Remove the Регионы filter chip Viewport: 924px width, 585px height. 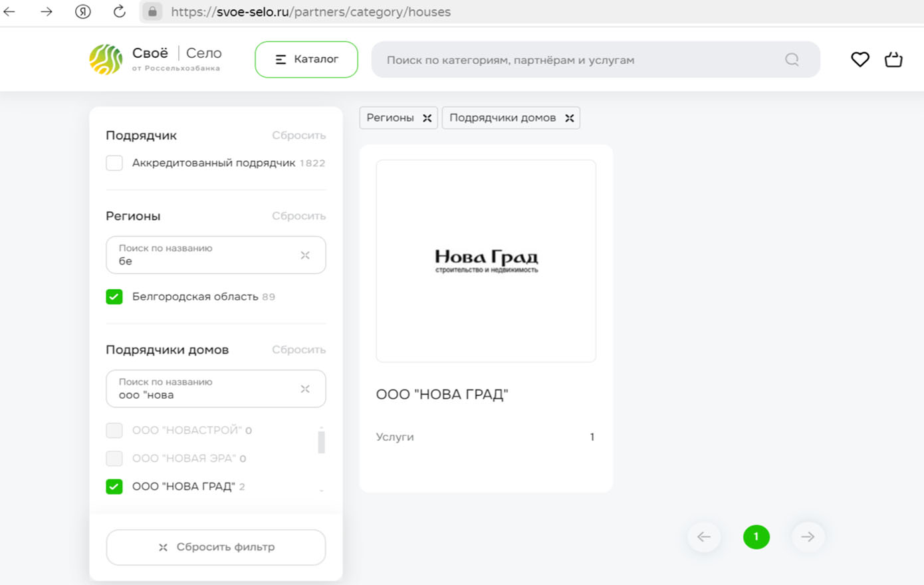[x=427, y=118]
